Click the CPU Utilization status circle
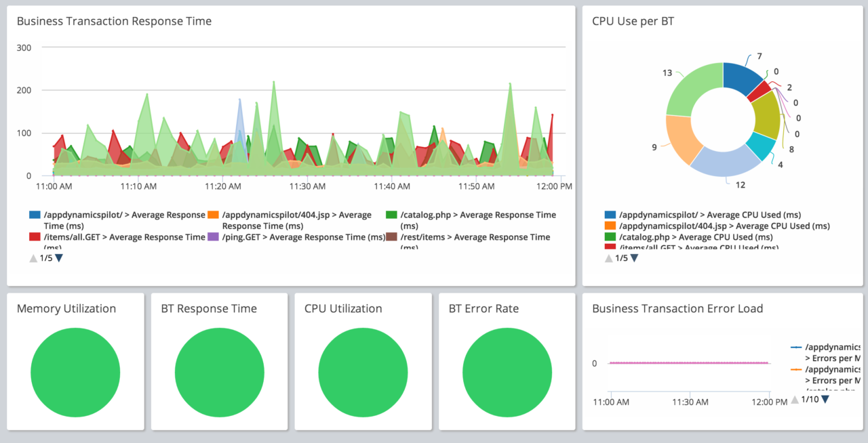 click(363, 372)
